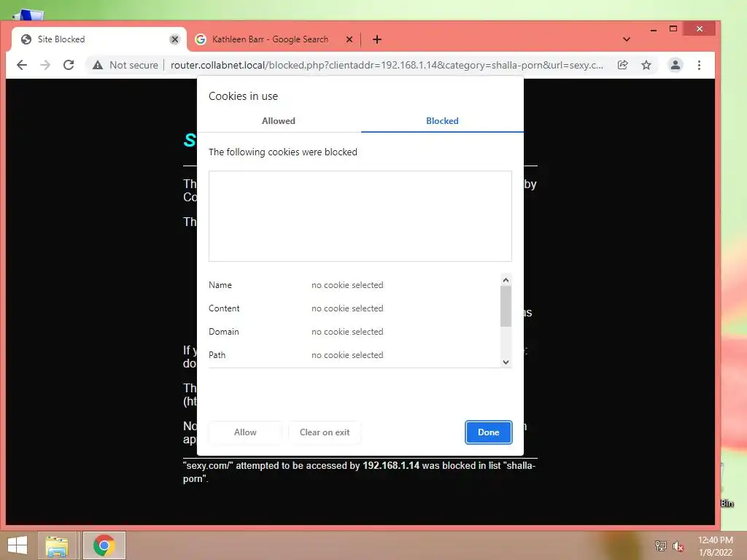Image resolution: width=747 pixels, height=560 pixels.
Task: Click the cookie details scroll up arrow
Action: 506,280
